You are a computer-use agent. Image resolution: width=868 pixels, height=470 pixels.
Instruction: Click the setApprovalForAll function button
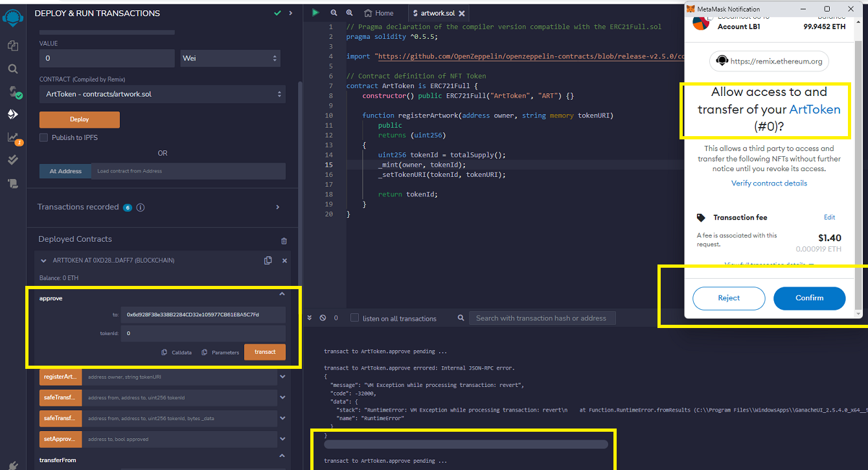click(61, 439)
